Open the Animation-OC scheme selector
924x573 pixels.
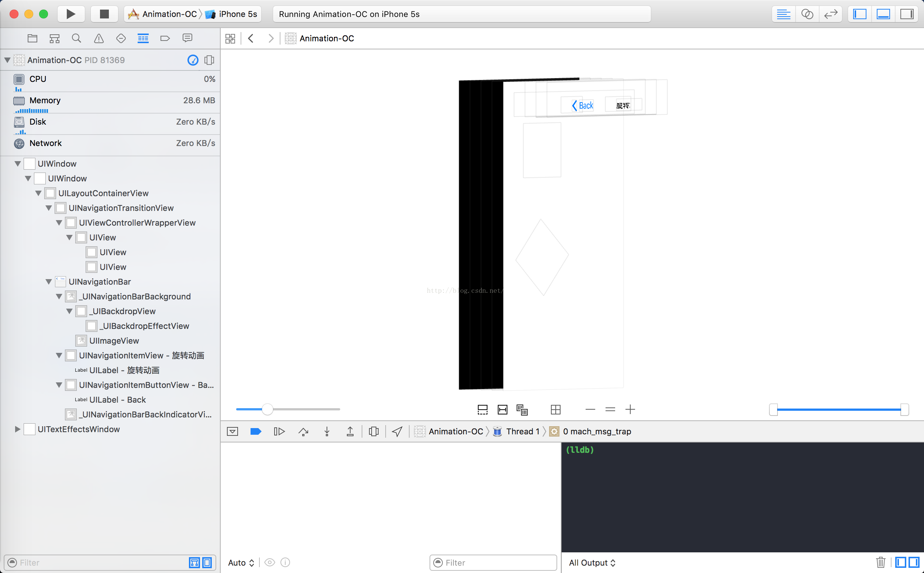[162, 14]
